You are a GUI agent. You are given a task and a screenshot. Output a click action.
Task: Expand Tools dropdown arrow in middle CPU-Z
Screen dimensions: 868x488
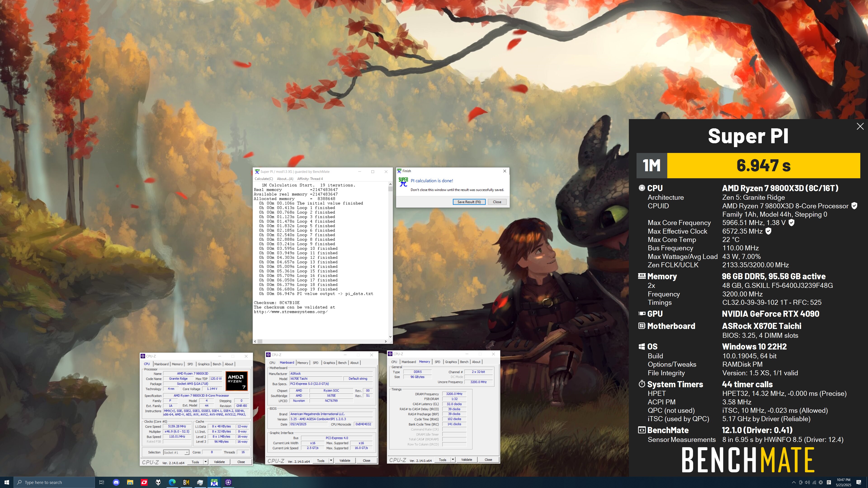pyautogui.click(x=331, y=460)
